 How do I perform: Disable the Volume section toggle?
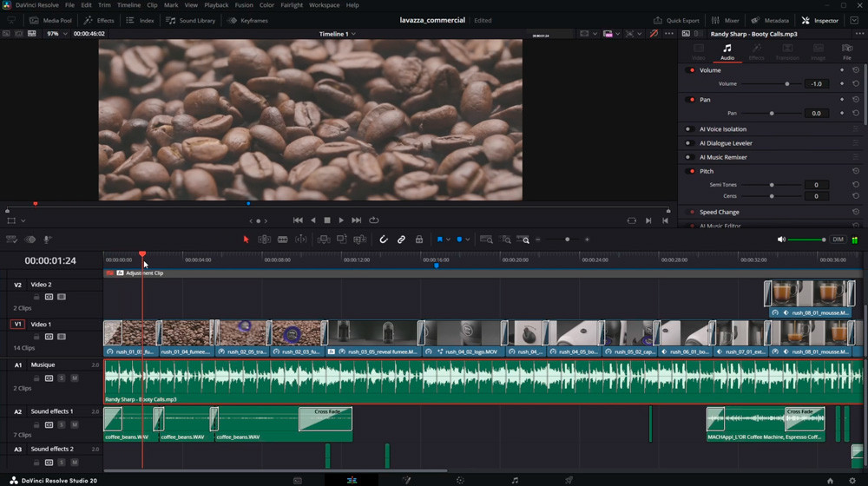690,70
